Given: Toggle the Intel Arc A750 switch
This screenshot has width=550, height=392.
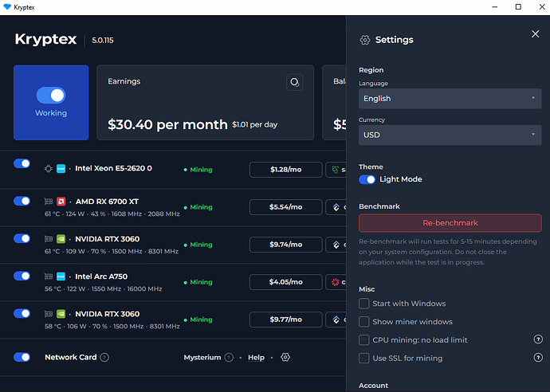Looking at the screenshot, I should pyautogui.click(x=22, y=276).
